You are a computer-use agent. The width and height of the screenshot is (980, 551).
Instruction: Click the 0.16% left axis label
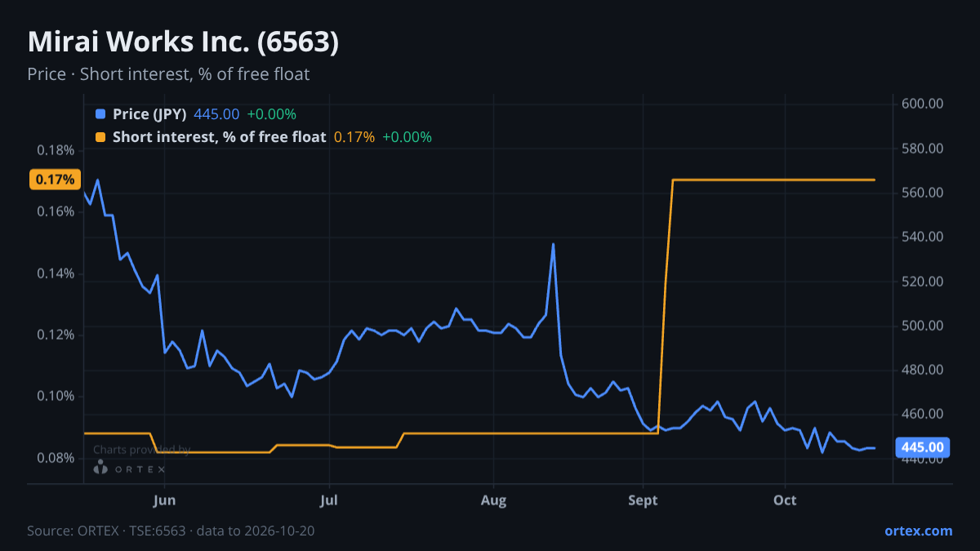pos(56,211)
